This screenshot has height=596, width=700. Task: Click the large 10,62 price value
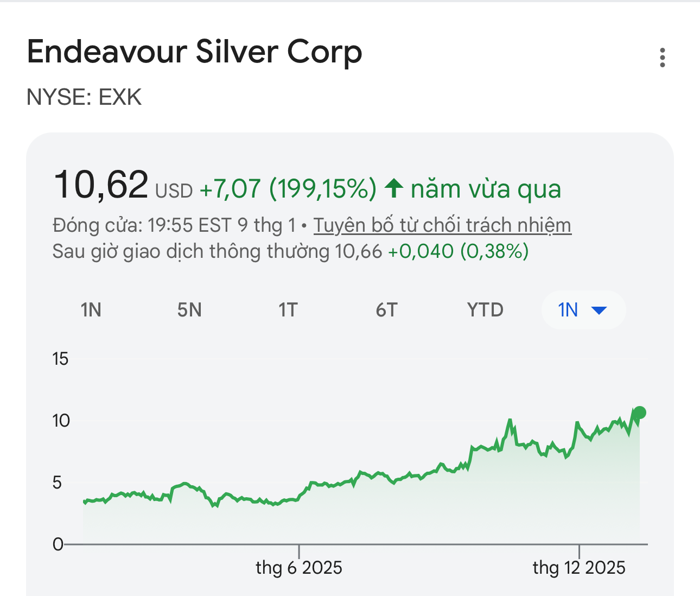pos(100,185)
